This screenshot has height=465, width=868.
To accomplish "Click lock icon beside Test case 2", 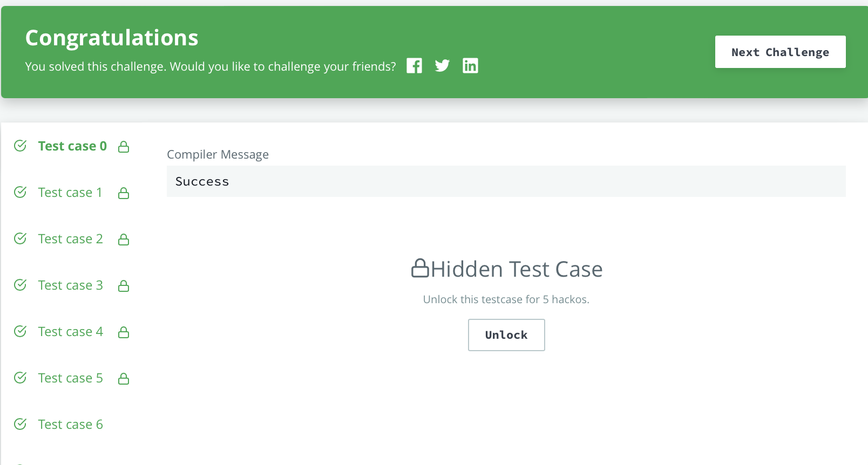I will [x=124, y=240].
